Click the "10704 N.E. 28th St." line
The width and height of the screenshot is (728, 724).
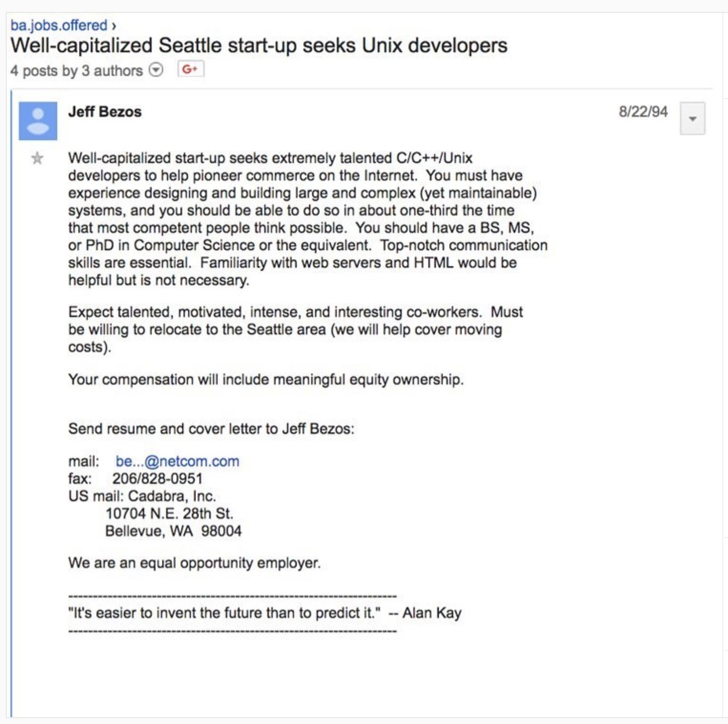click(169, 514)
